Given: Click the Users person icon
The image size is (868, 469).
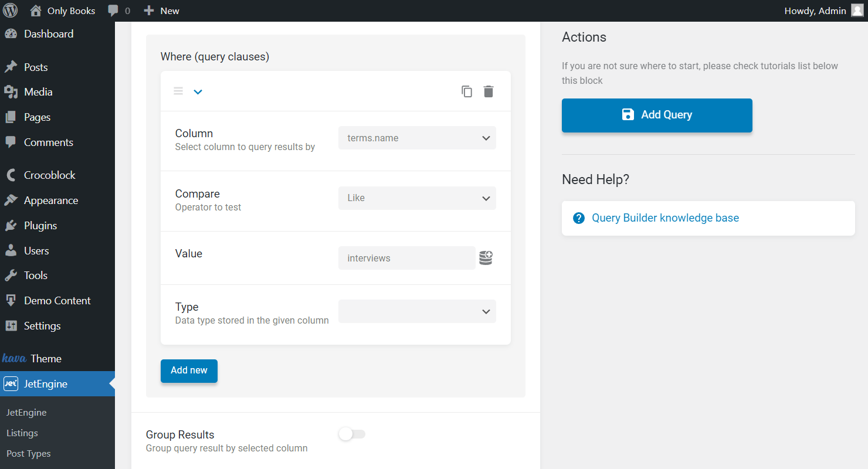Looking at the screenshot, I should pos(11,251).
